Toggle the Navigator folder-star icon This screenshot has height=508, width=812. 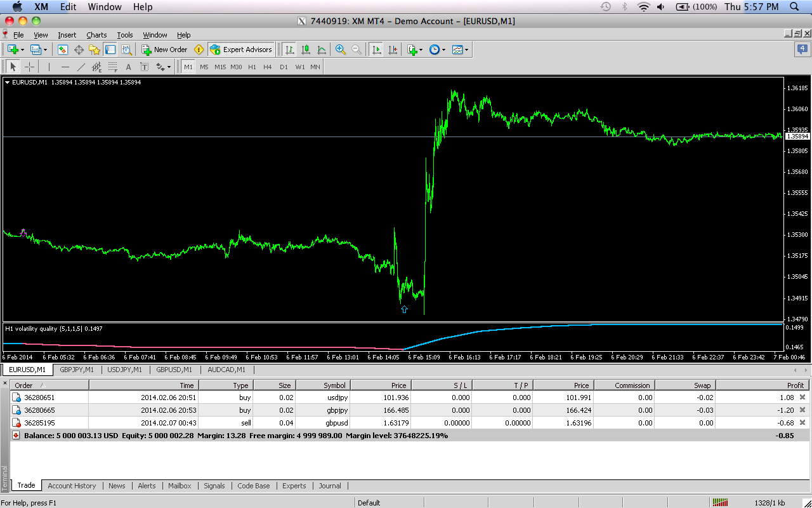point(95,50)
